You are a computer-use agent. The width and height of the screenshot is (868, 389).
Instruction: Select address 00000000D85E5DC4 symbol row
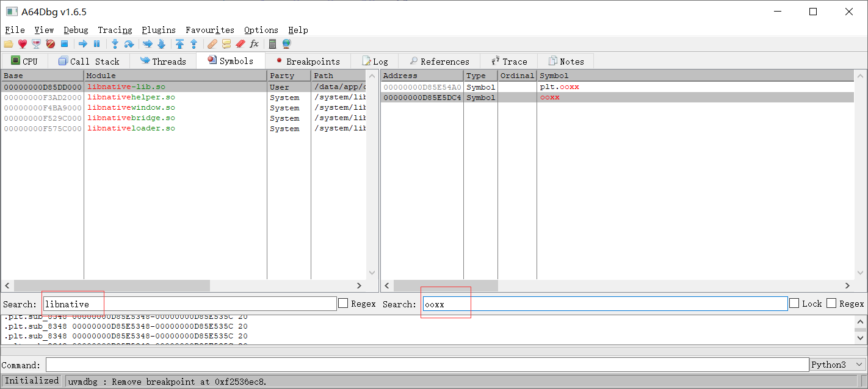tap(617, 97)
